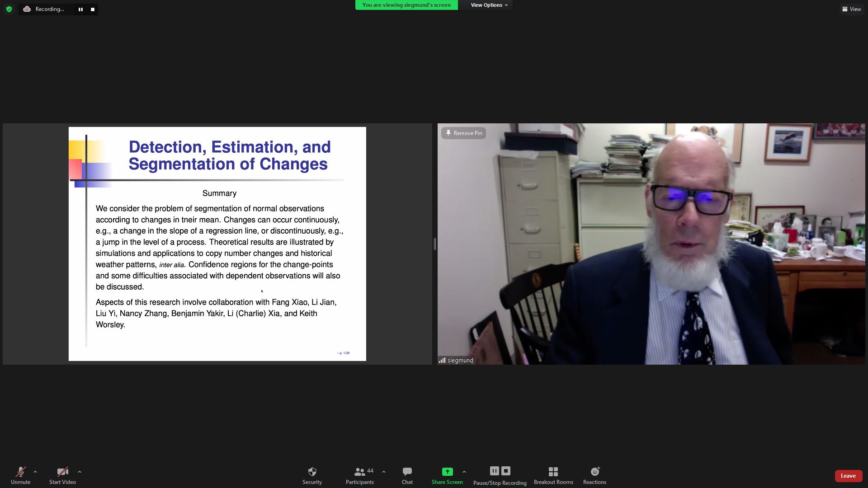Click the stop icon above Pause/Stop Recording
This screenshot has width=868, height=488.
coord(506,471)
